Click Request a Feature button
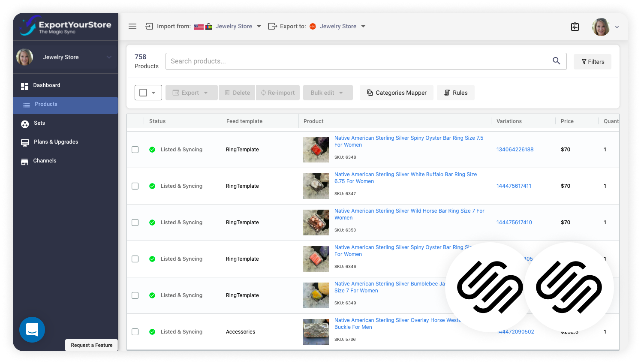 pos(92,345)
